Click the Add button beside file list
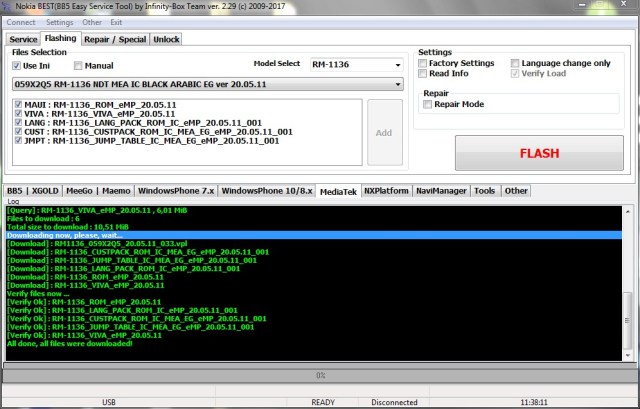 [x=385, y=132]
